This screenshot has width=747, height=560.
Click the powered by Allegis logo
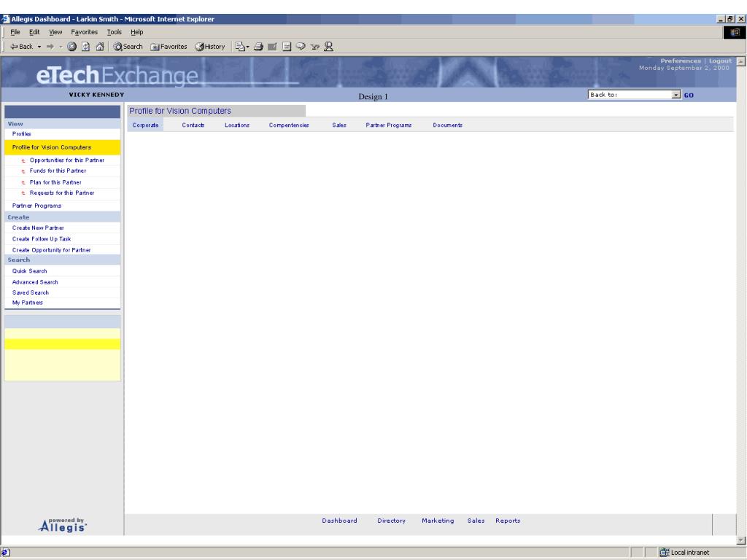63,525
